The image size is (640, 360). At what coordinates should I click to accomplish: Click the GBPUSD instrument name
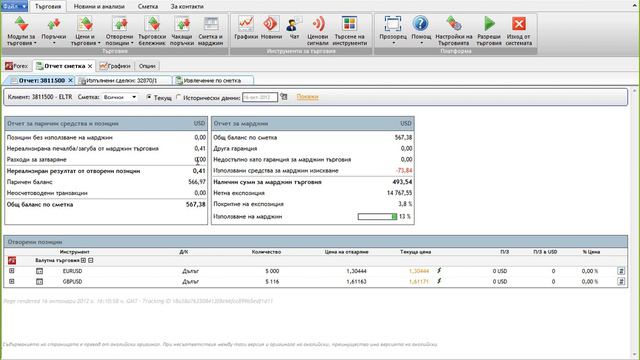[x=72, y=282]
